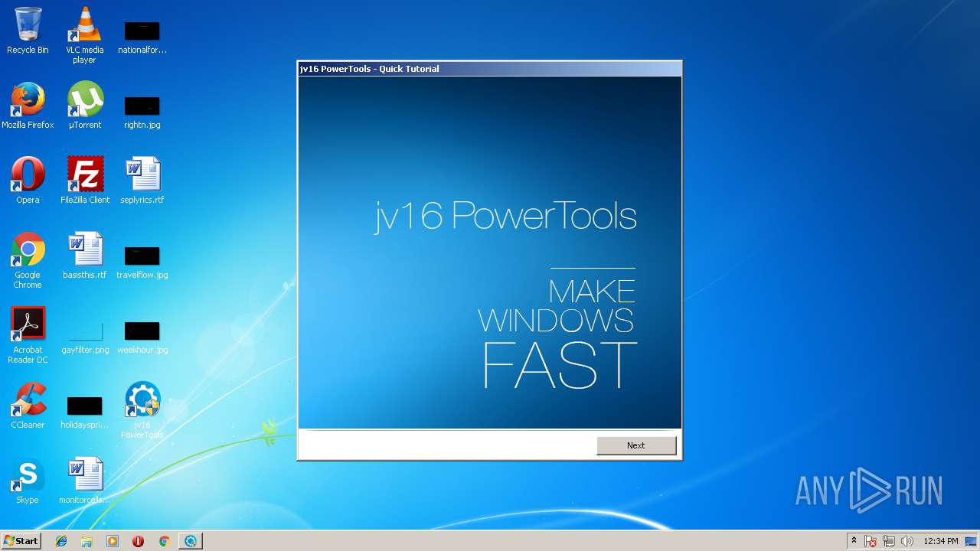Open the Action Center flag icon

(x=871, y=541)
